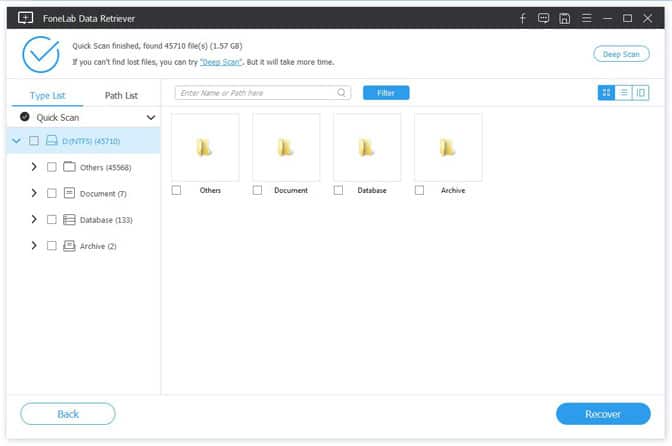Viewport: 672px width, 446px height.
Task: Open the hamburger menu icon
Action: [586, 18]
